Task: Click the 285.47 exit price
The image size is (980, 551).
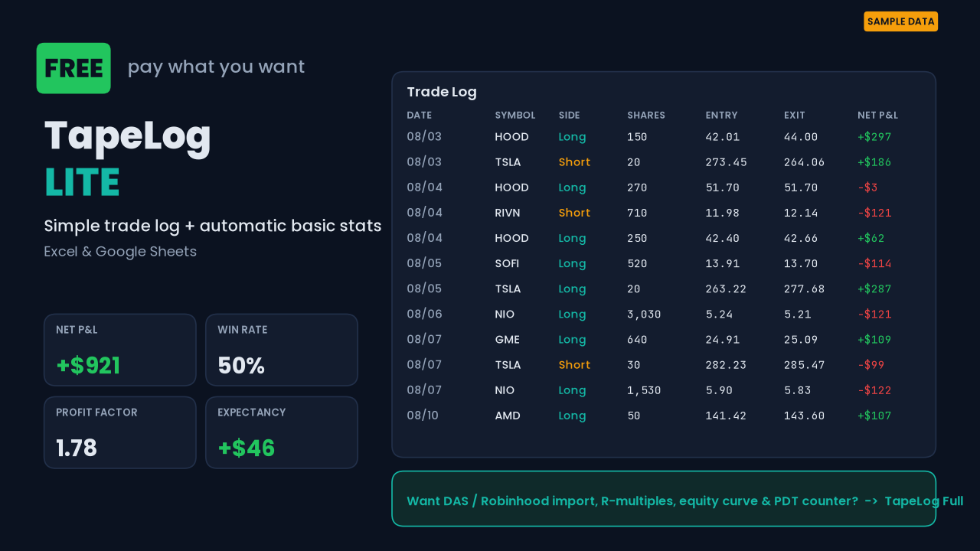Action: coord(805,364)
